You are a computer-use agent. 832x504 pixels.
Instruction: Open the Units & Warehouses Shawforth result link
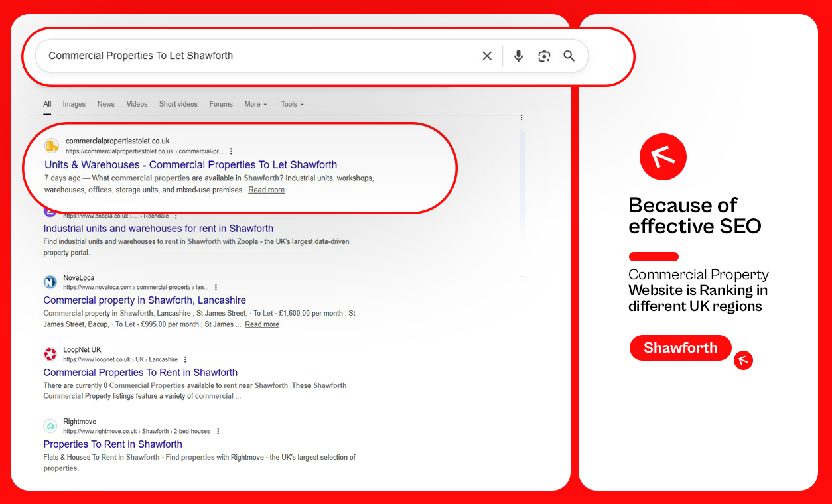point(190,164)
